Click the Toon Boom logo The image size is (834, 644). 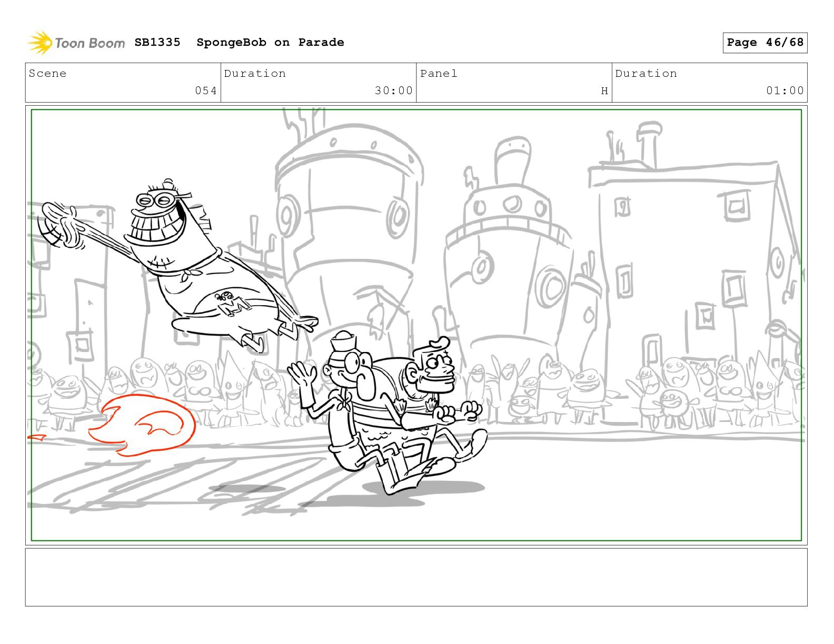76,43
